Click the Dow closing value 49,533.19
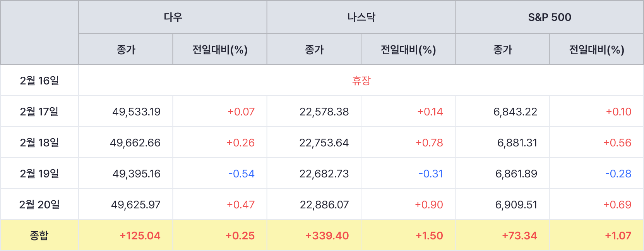Screen dimensions: 644x251 click(x=136, y=112)
